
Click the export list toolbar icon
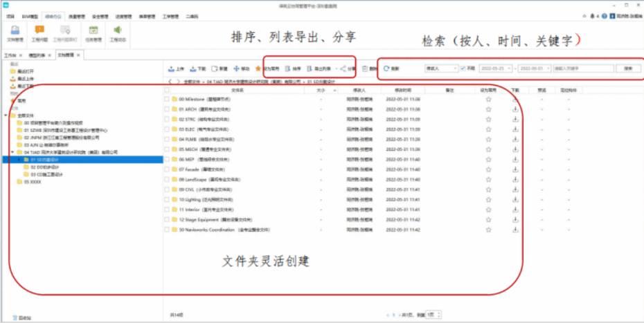[x=310, y=69]
